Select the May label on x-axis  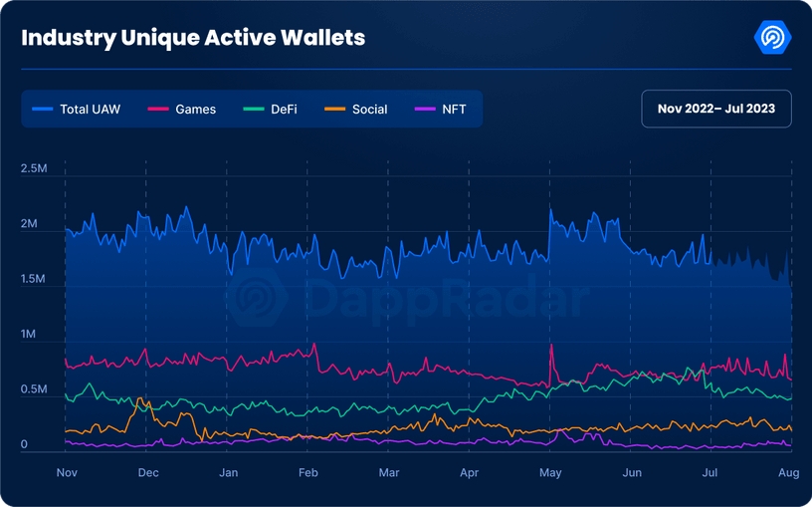(x=549, y=473)
